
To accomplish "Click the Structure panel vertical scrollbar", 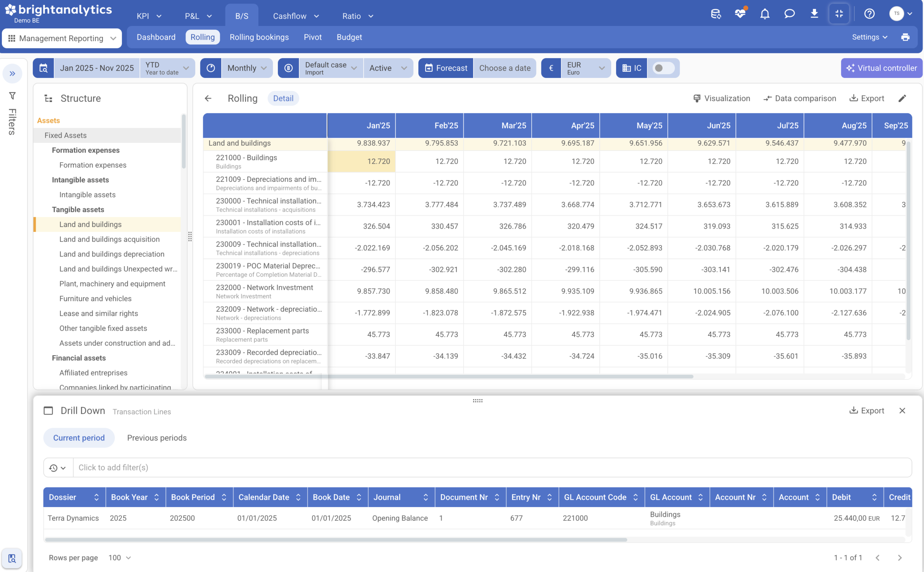I will pos(184,141).
